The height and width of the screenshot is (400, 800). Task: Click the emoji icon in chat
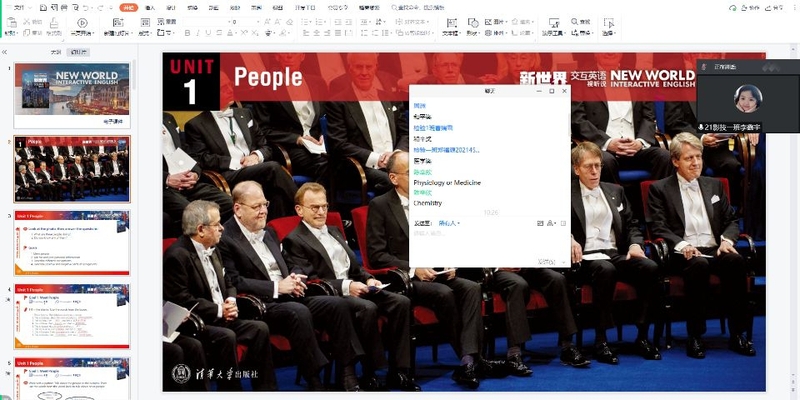[x=540, y=223]
